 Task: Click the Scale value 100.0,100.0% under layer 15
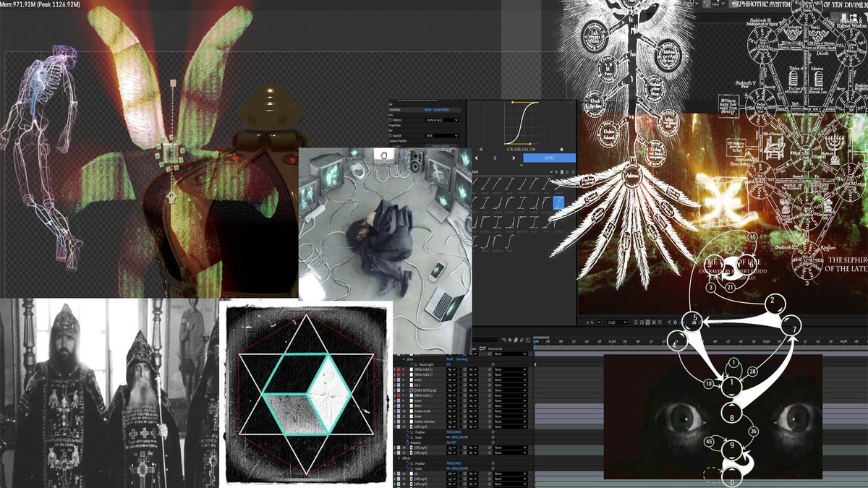[459, 468]
